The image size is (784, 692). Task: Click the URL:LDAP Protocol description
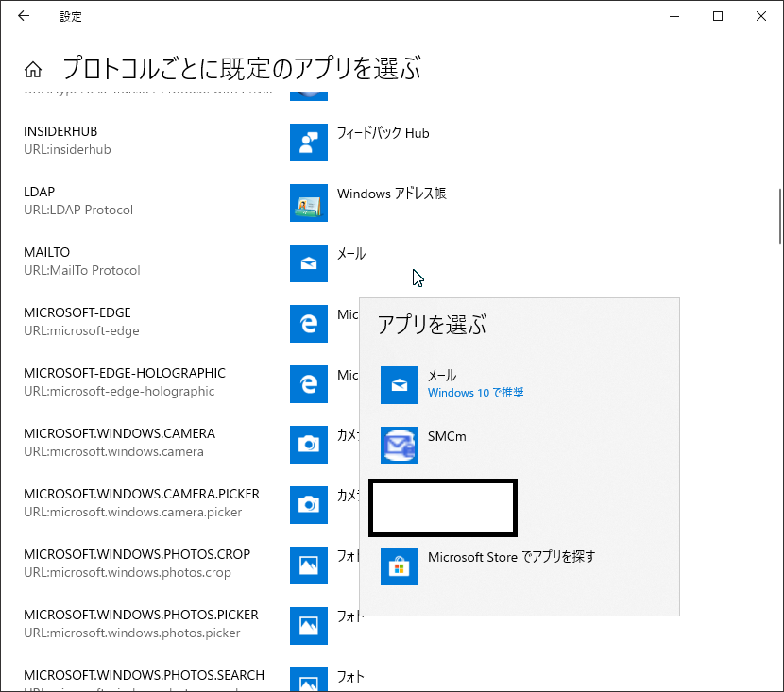[x=78, y=210]
